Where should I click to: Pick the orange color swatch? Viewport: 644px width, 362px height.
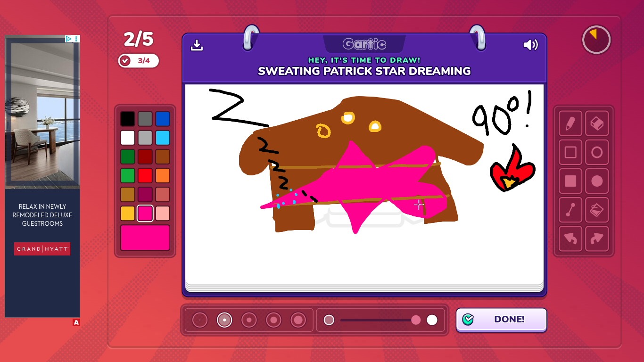pos(163,175)
